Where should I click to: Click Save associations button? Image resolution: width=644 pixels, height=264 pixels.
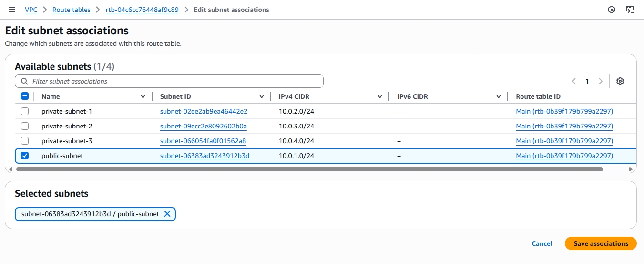tap(601, 243)
